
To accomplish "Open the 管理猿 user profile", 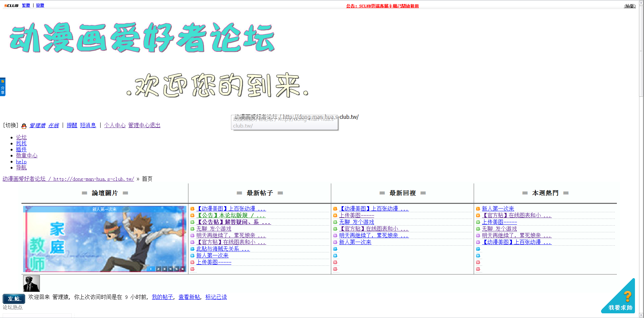I will tap(38, 125).
